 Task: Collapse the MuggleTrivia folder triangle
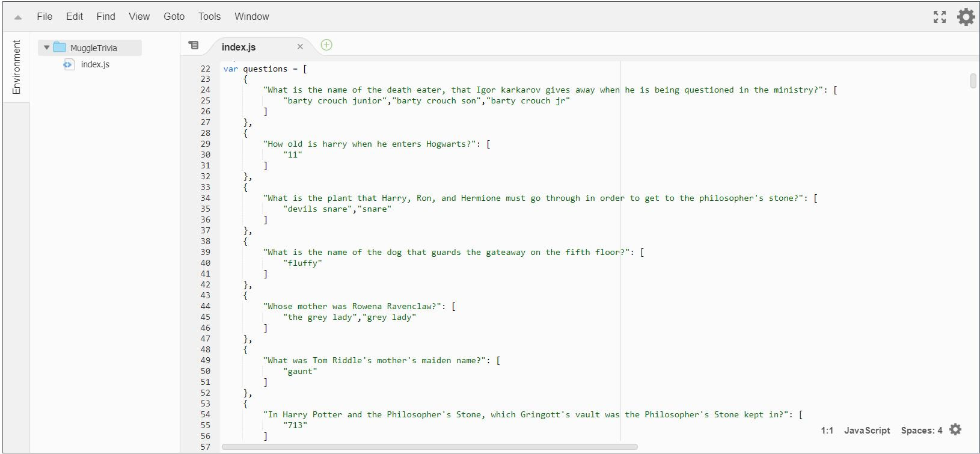pos(46,48)
